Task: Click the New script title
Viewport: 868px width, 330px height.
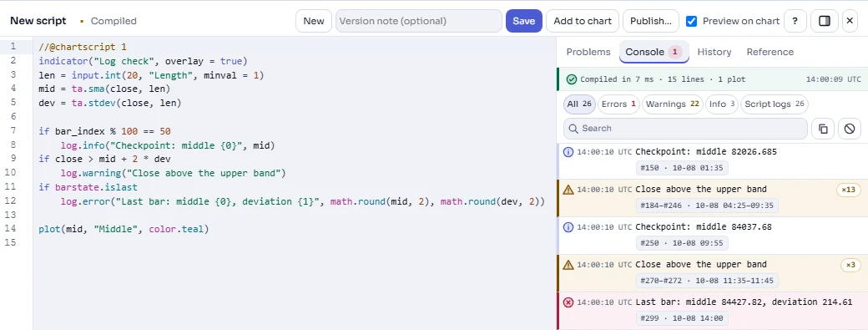Action: 38,21
